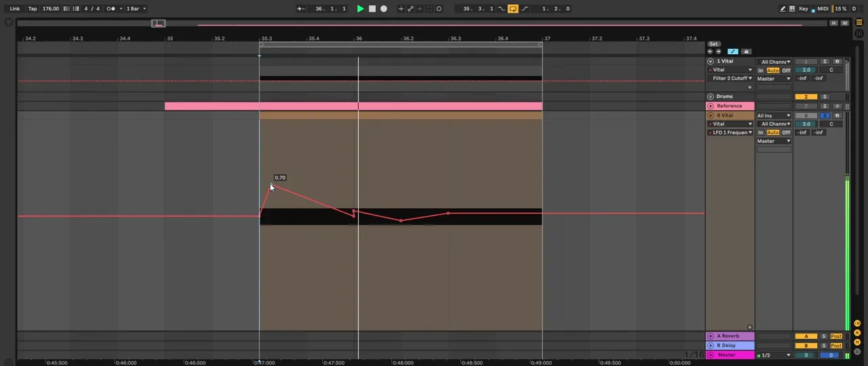Open the 1 Vital device chooser dropdown

coord(731,70)
